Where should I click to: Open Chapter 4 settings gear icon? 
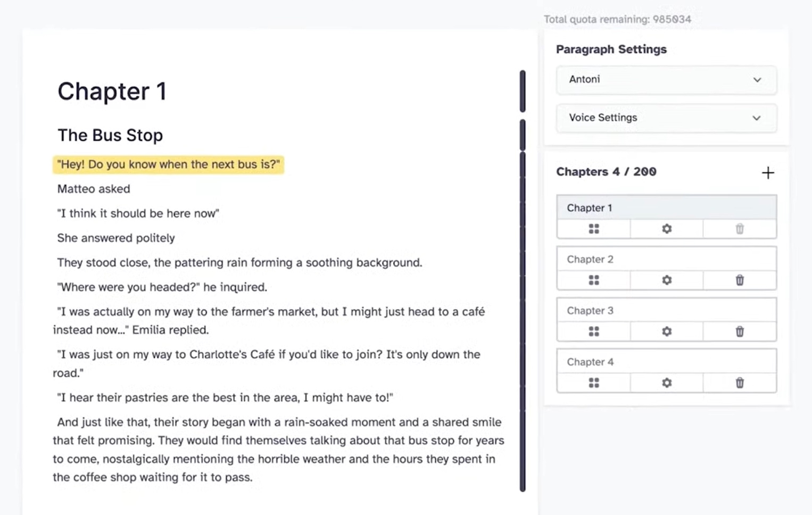(x=666, y=383)
